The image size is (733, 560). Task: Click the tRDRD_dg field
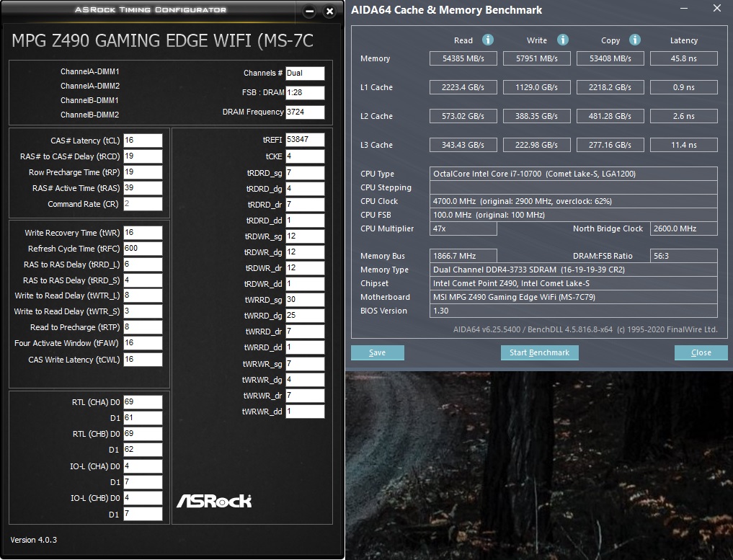[x=305, y=189]
